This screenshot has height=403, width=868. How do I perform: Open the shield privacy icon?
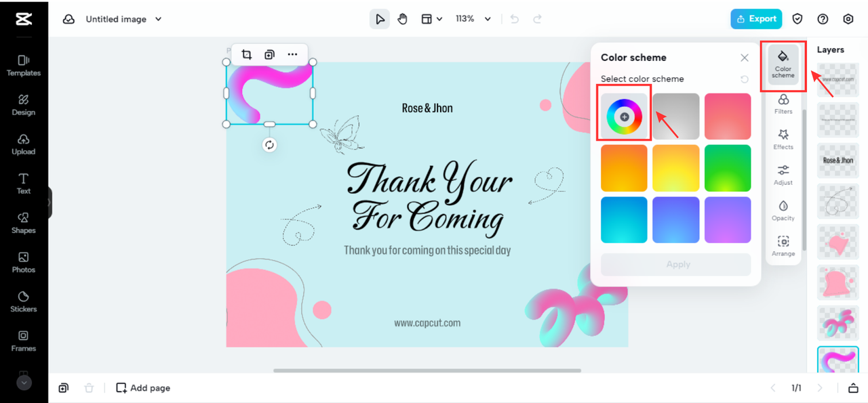(x=798, y=19)
